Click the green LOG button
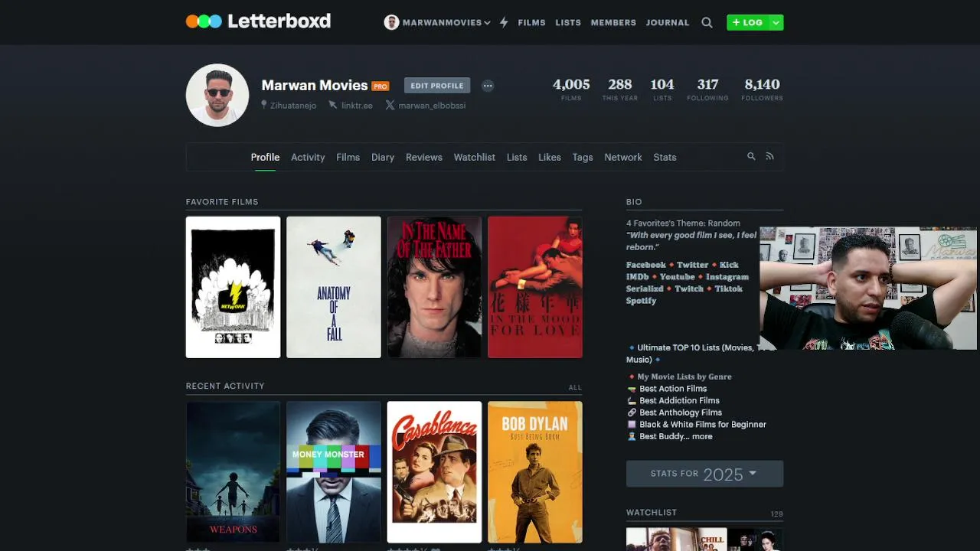The height and width of the screenshot is (551, 980). [747, 22]
